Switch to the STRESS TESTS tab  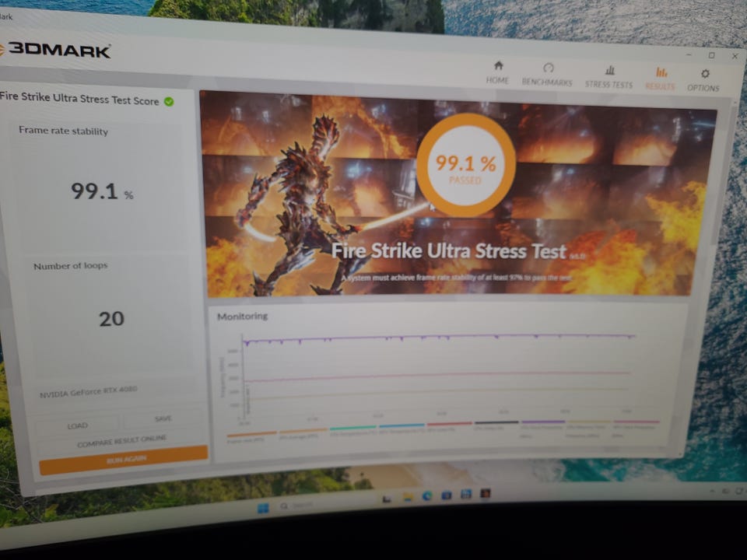(608, 78)
